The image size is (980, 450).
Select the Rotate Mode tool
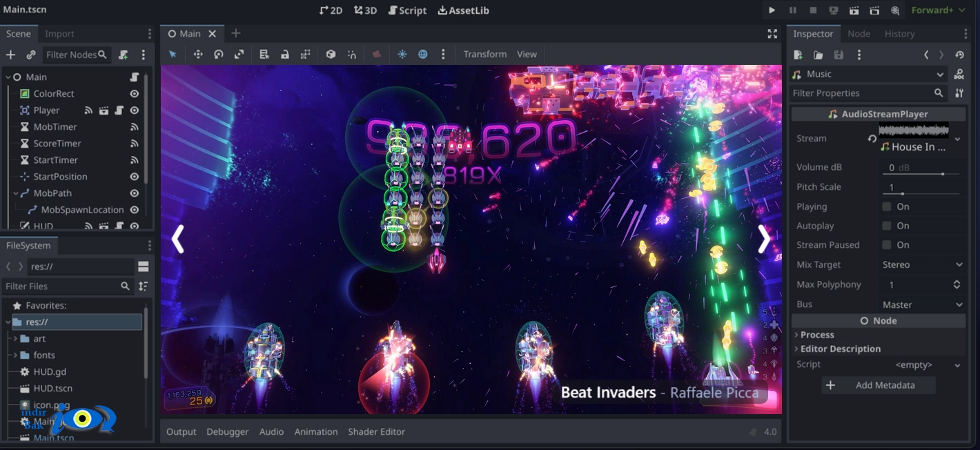(x=219, y=54)
